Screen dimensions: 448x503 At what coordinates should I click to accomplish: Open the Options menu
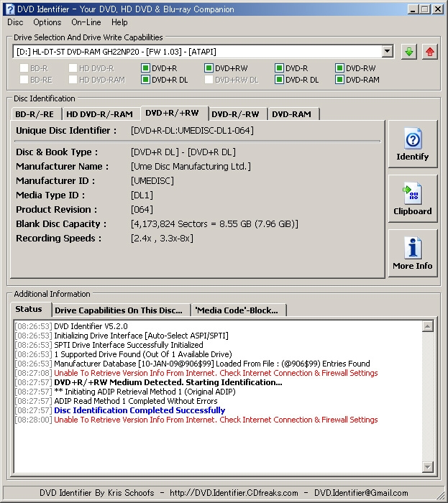(47, 22)
